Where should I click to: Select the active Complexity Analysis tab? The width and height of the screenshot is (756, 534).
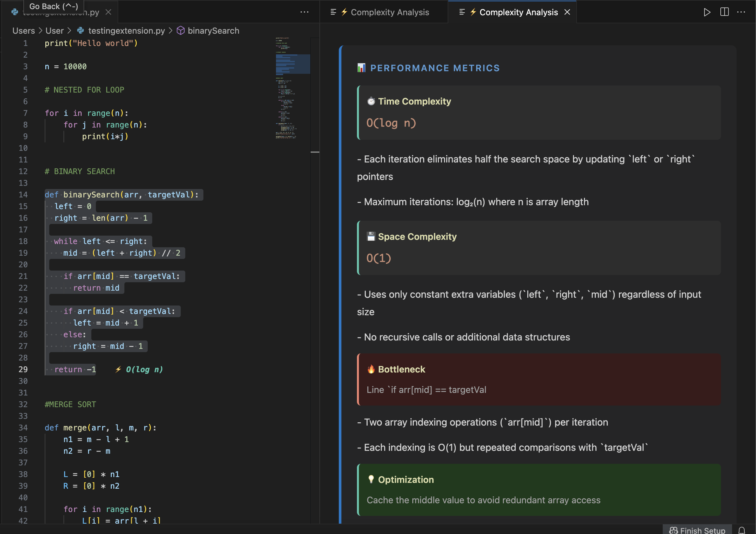(x=518, y=12)
